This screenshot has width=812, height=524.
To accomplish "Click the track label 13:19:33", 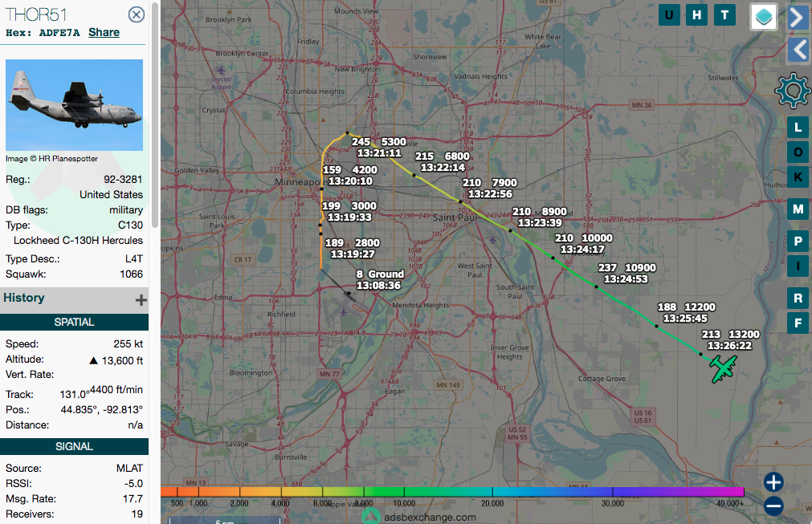I will tap(349, 217).
